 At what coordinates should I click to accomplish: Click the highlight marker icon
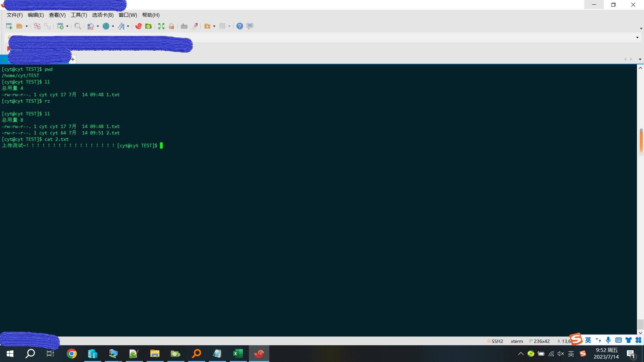195,26
